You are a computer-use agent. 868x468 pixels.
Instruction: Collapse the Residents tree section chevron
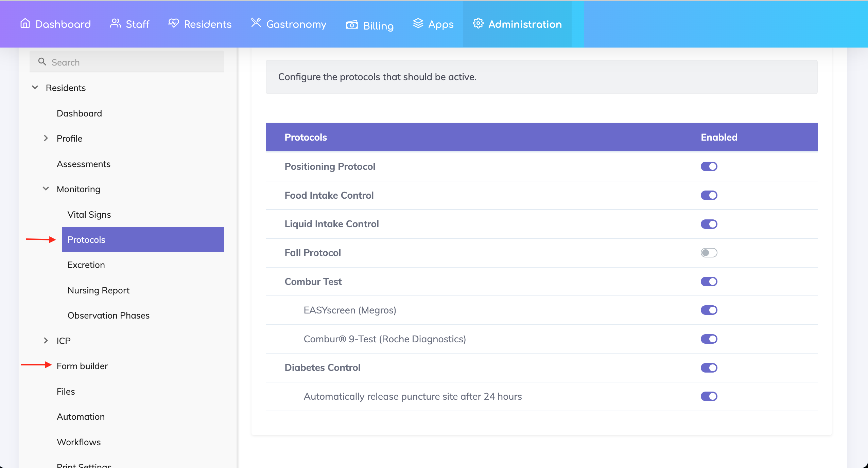(x=35, y=88)
